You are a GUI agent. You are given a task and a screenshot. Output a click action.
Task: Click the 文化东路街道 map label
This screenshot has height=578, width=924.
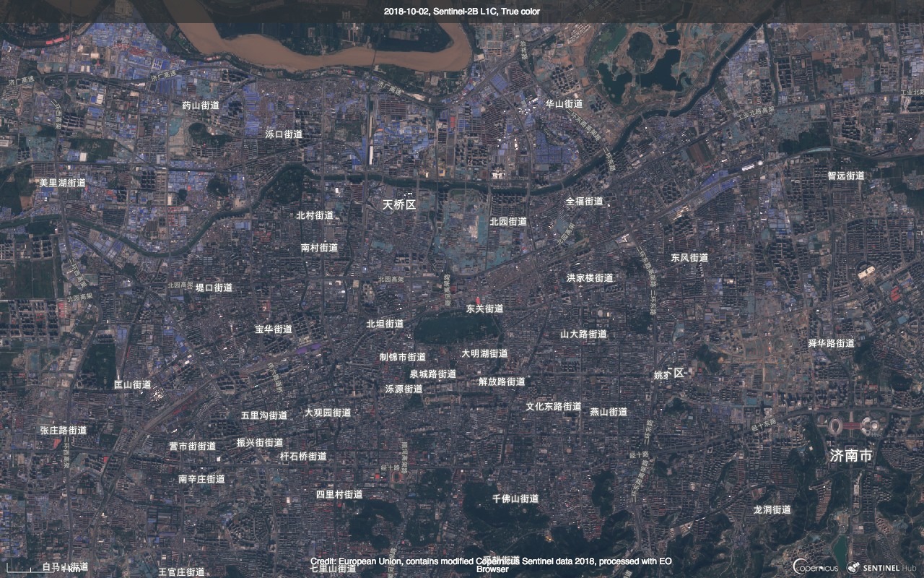(x=554, y=407)
